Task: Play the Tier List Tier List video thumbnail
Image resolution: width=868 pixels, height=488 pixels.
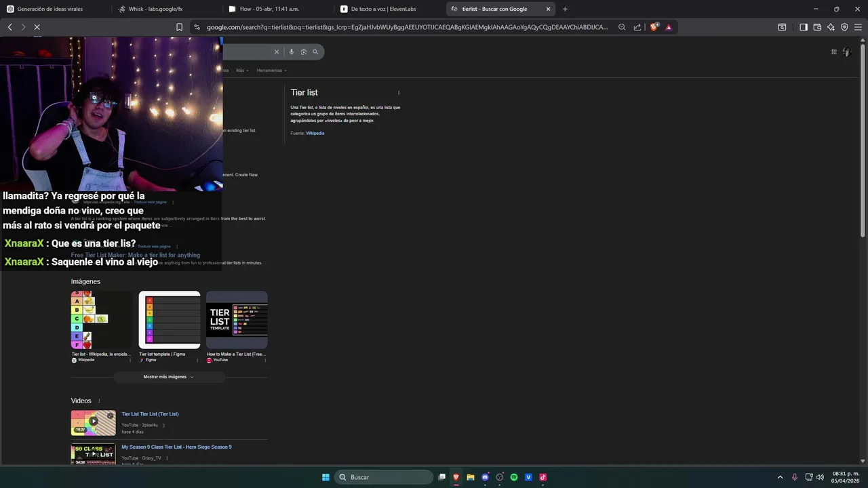Action: (94, 423)
